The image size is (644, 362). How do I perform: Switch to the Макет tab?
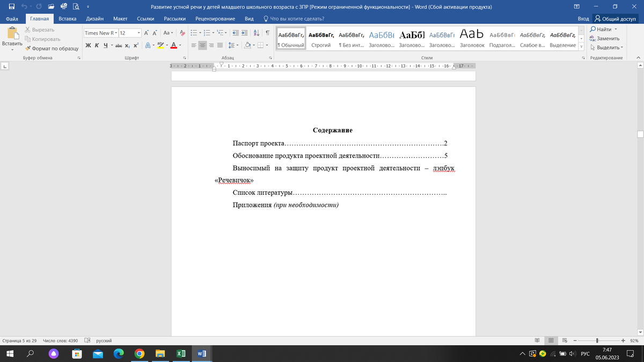(x=120, y=19)
